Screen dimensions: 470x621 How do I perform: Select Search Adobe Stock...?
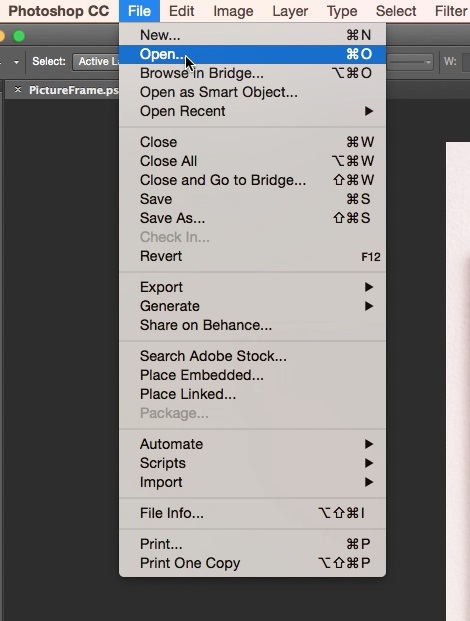(x=252, y=356)
